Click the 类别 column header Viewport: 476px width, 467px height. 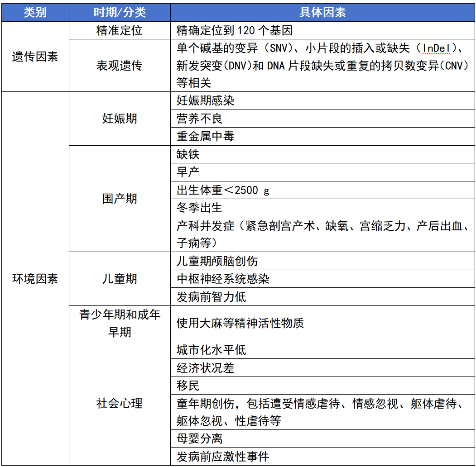point(35,13)
